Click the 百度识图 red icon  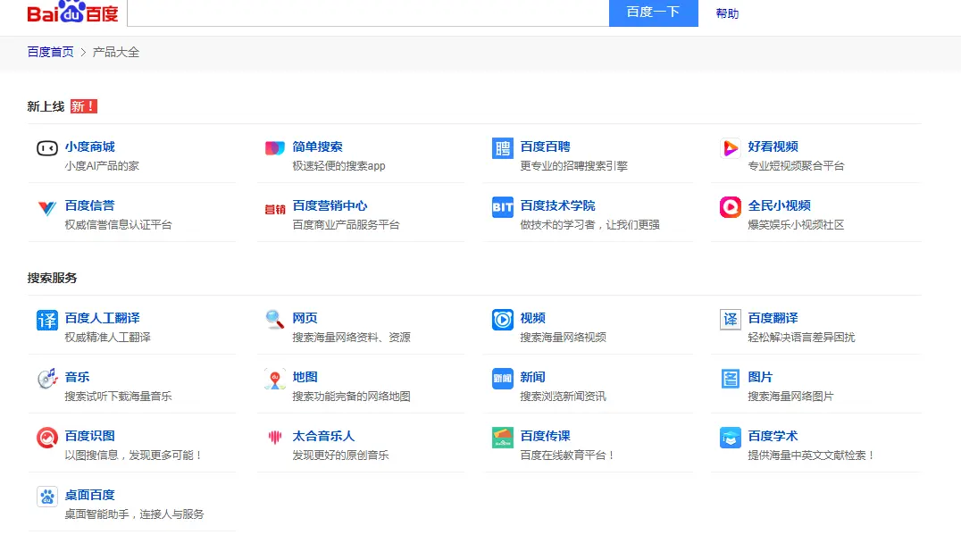coord(47,438)
